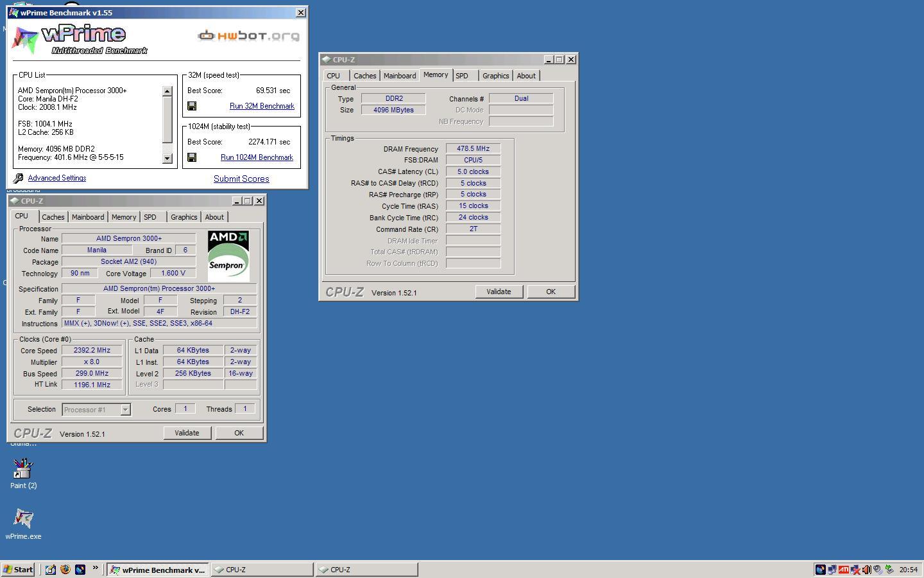Click the save icon for the 1024M score
This screenshot has height=578, width=924.
[191, 157]
